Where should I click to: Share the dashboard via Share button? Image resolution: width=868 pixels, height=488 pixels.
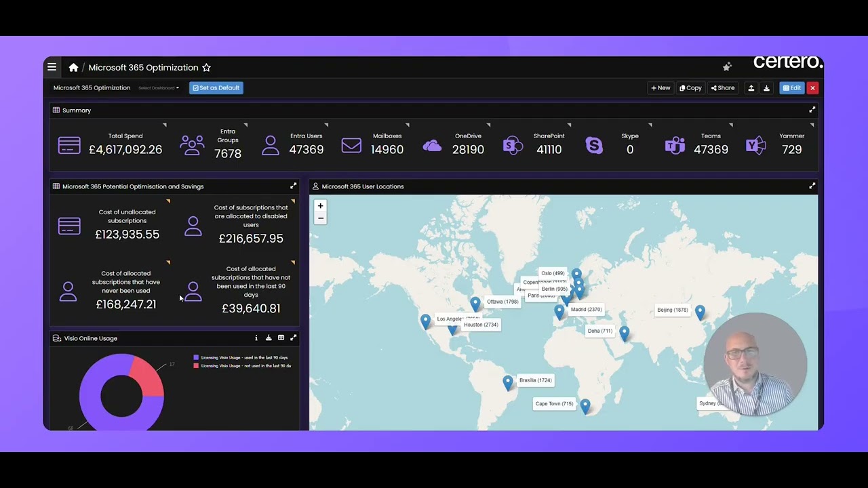723,88
